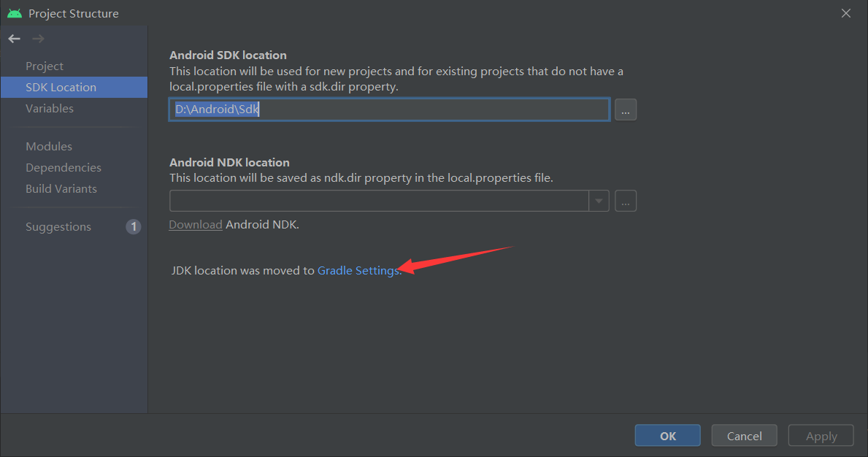Select SDK Location in the sidebar
868x457 pixels.
click(74, 88)
